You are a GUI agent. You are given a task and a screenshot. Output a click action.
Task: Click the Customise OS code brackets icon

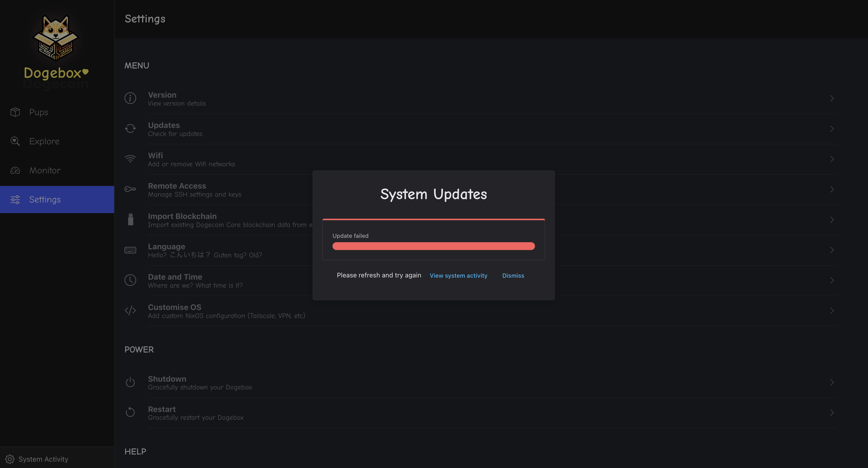click(130, 310)
